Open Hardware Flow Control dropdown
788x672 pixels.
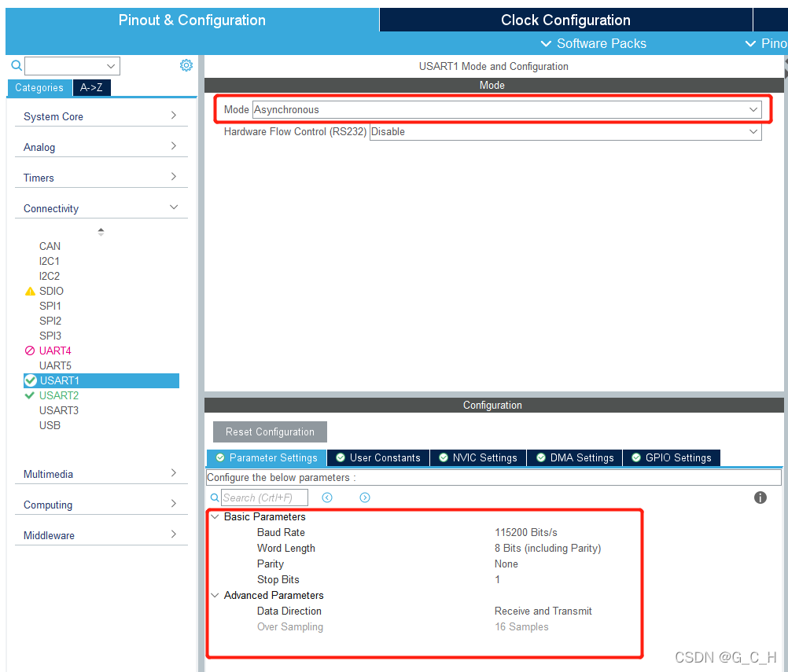tap(565, 131)
